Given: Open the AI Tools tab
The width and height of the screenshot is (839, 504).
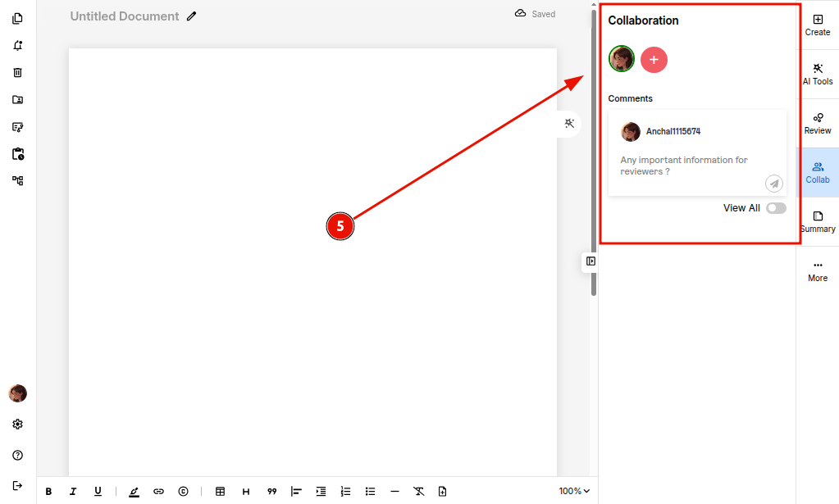Looking at the screenshot, I should tap(818, 73).
